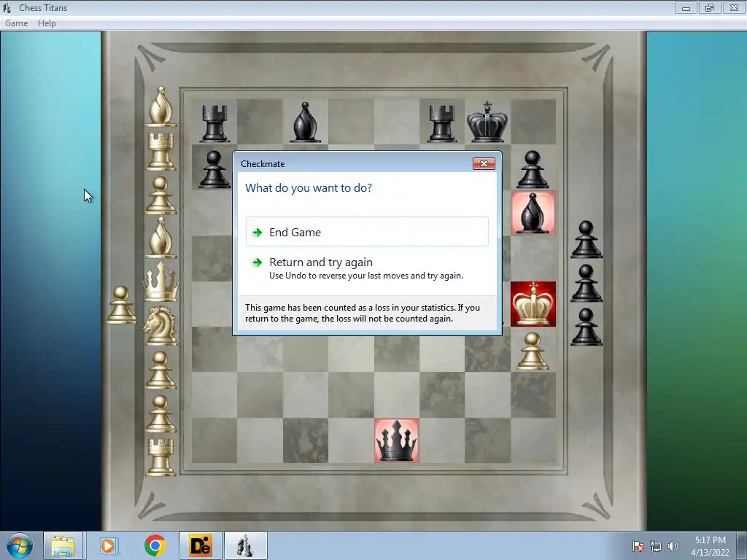Image resolution: width=747 pixels, height=560 pixels.
Task: Open Google Chrome from the taskbar
Action: (155, 545)
